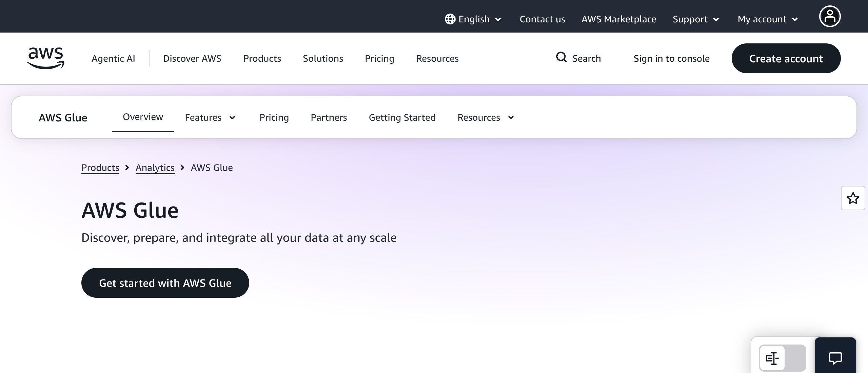Viewport: 868px width, 373px height.
Task: Open the Solutions menu
Action: pyautogui.click(x=323, y=58)
